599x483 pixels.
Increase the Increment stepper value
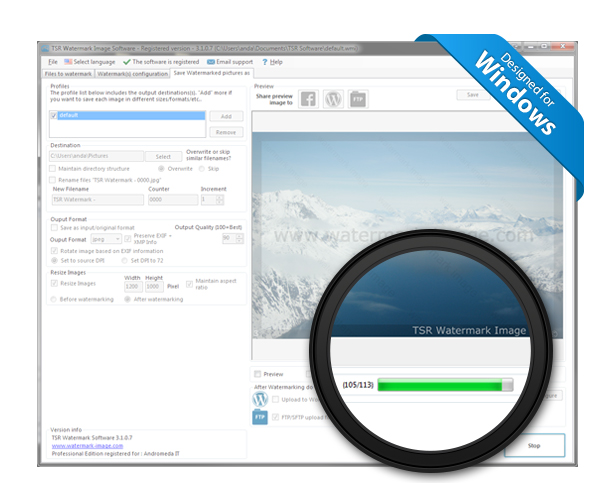click(x=220, y=197)
